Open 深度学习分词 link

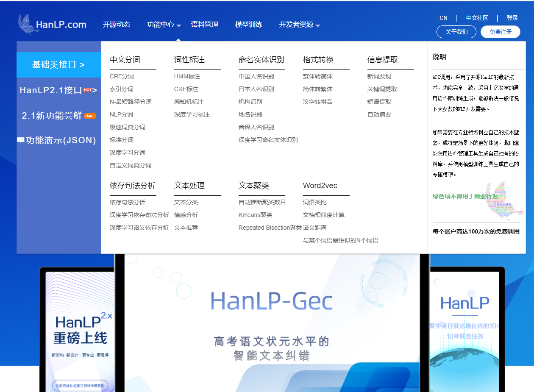(128, 153)
